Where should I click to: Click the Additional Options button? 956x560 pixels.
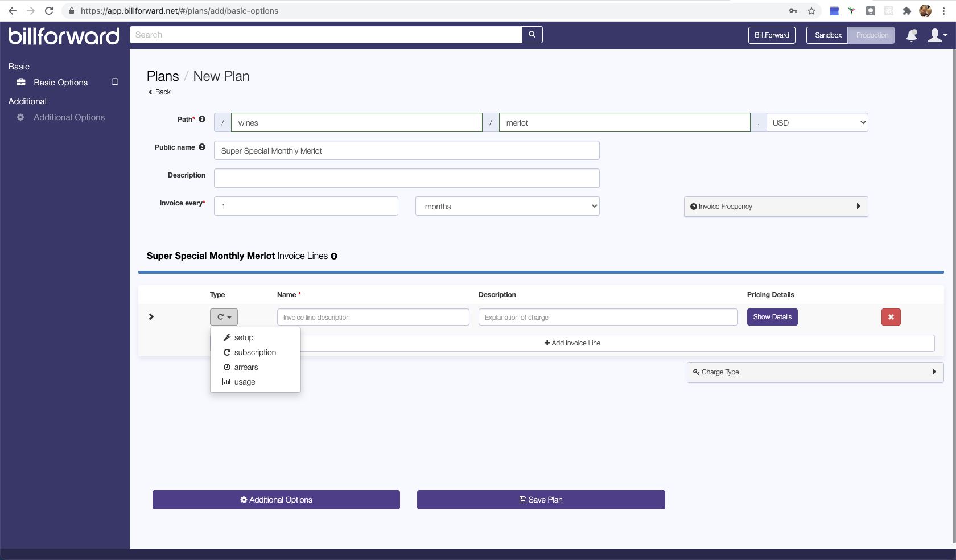click(276, 500)
